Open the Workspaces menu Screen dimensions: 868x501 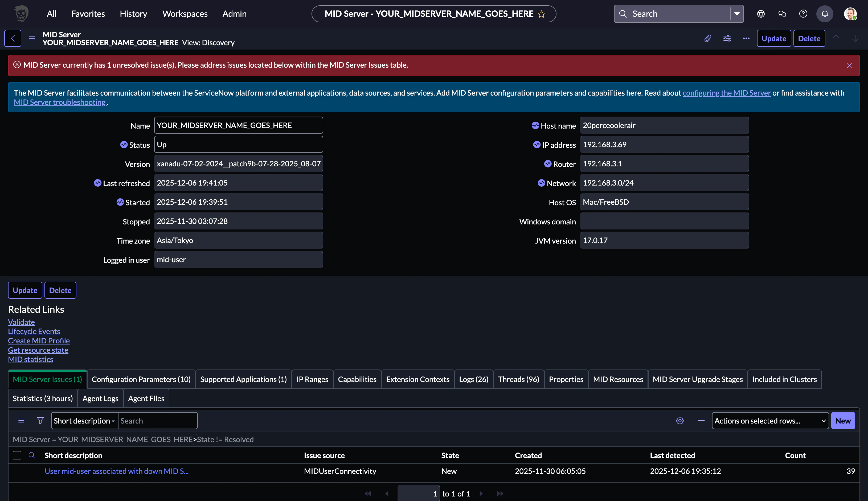pos(185,14)
